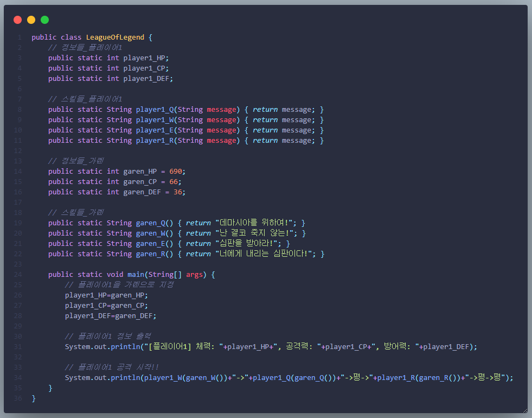
Task: Click the red args parameter on line 24
Action: tap(194, 275)
